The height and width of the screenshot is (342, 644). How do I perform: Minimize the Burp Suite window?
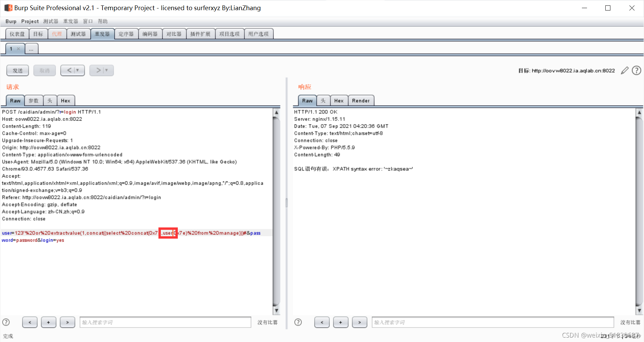click(x=585, y=8)
